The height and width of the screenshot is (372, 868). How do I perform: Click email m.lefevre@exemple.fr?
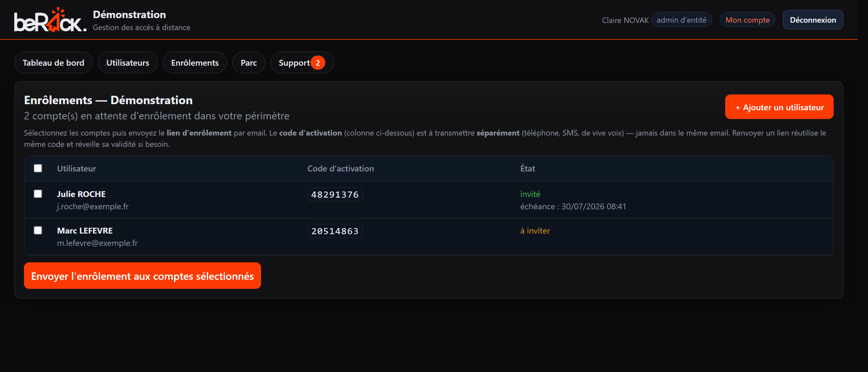coord(97,243)
